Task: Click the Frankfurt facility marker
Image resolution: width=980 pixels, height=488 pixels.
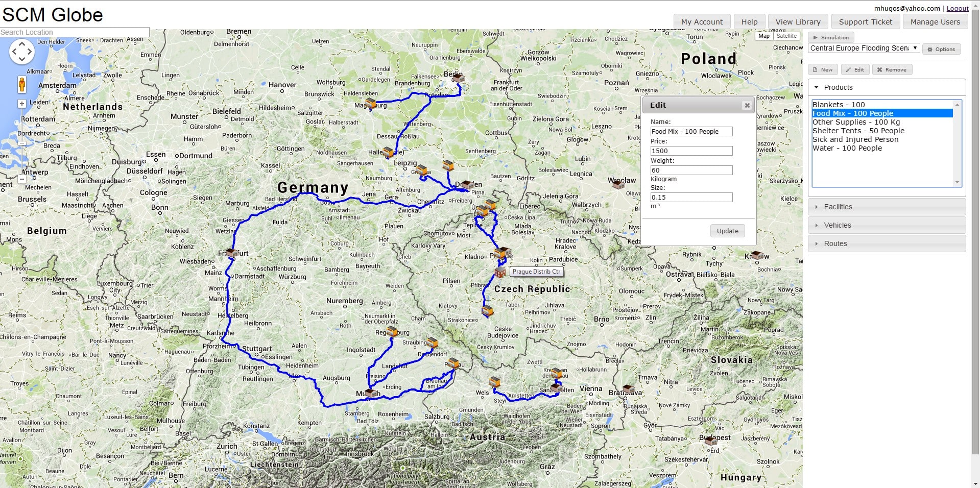Action: 232,253
